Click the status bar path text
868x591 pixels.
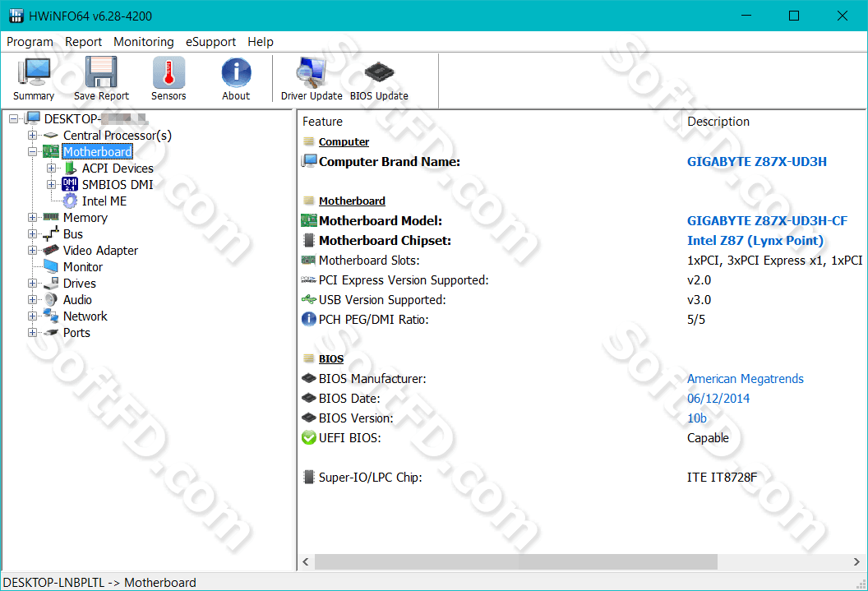[99, 582]
